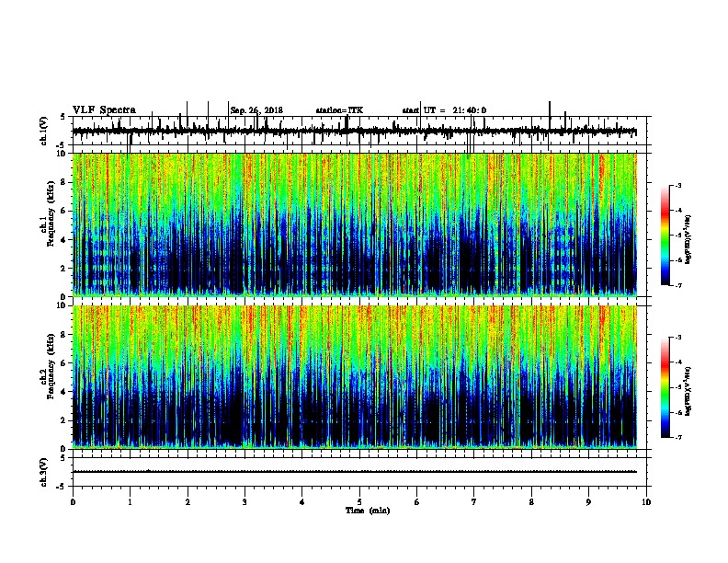The height and width of the screenshot is (563, 728).
Task: Click the ch.2 spectrogram color scale bar
Action: (665, 387)
